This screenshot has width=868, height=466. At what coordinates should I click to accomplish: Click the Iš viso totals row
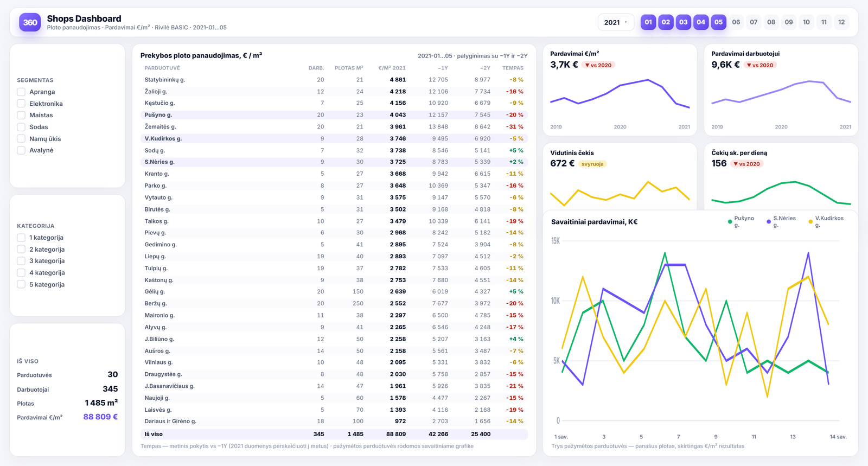point(334,434)
